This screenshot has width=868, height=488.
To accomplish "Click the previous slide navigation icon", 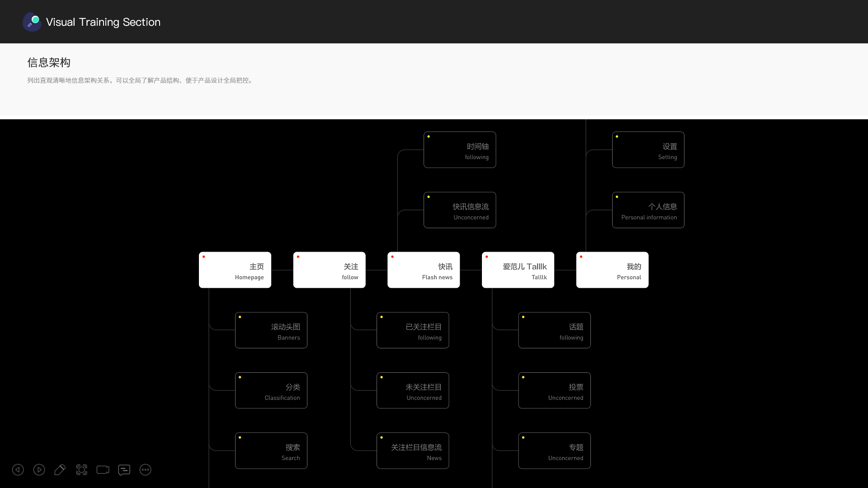I will click(17, 469).
